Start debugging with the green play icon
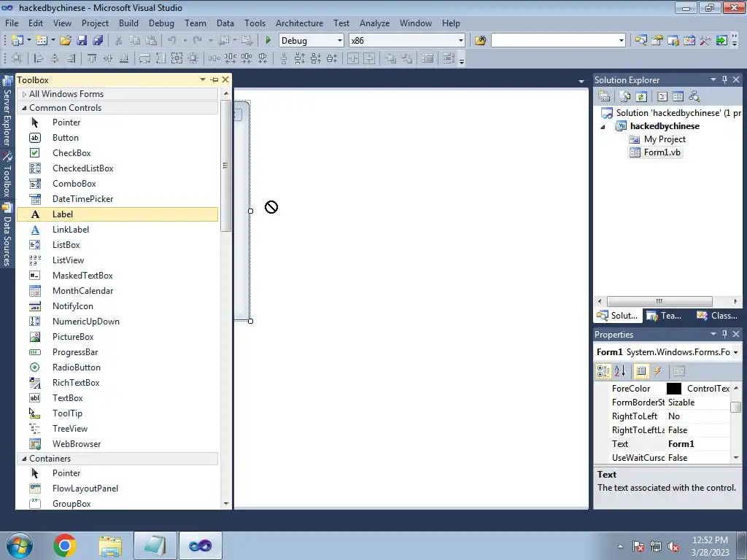The height and width of the screenshot is (560, 747). [x=268, y=41]
